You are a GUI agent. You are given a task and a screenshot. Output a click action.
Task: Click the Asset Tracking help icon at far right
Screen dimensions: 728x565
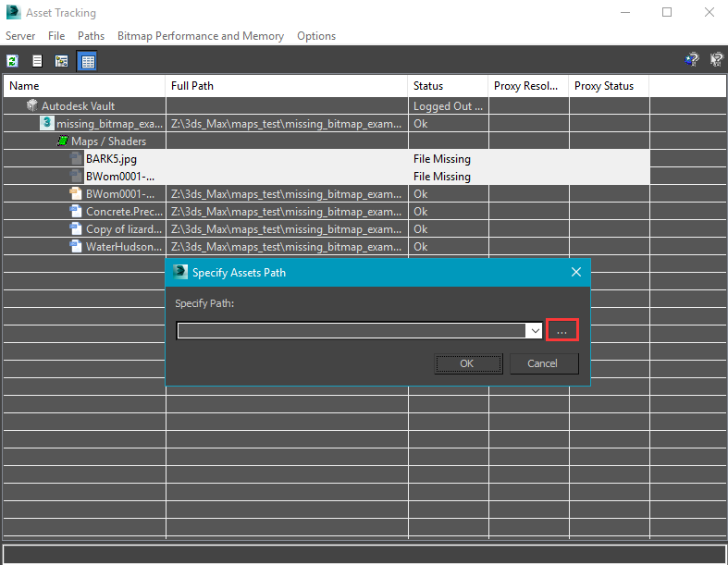717,59
